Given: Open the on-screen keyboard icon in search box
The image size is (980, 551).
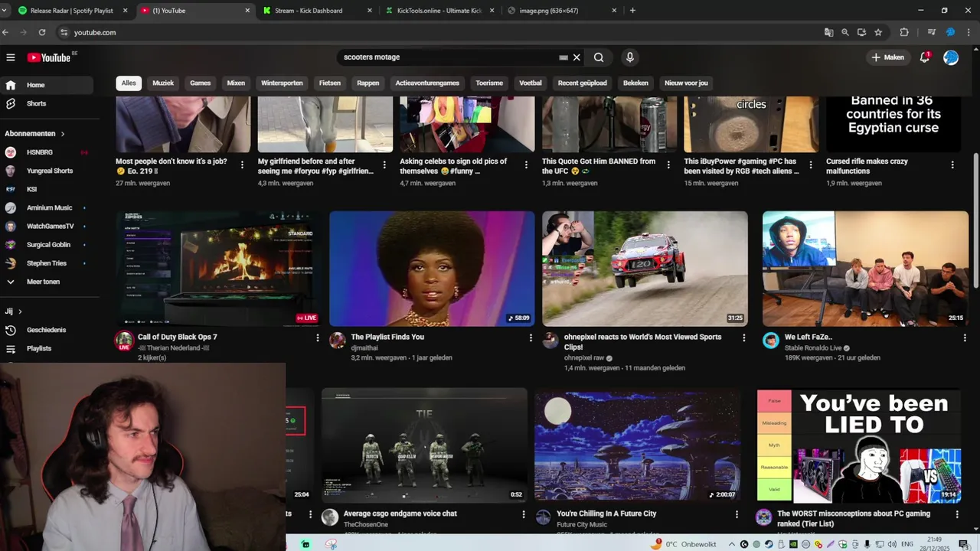Looking at the screenshot, I should [563, 57].
